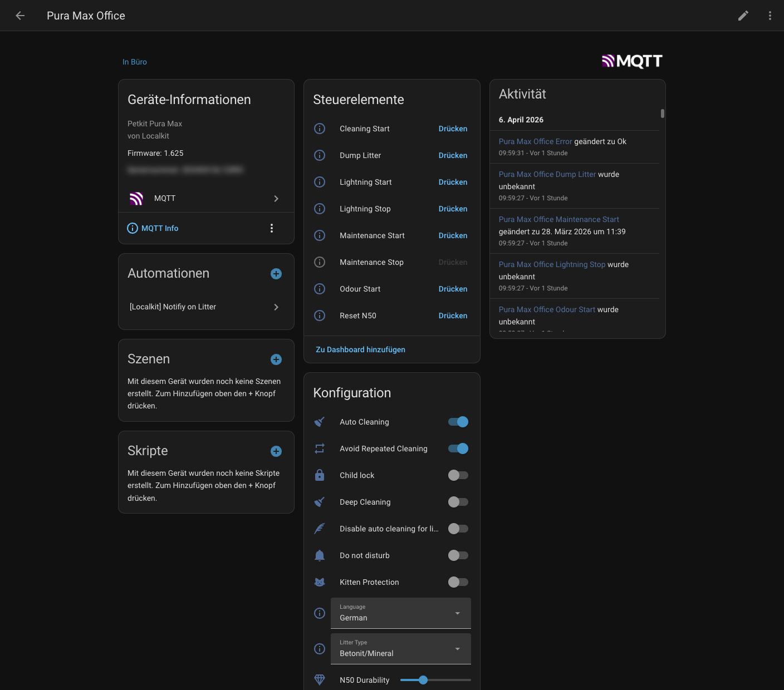
Task: Click info icon beside Lightning Stop
Action: coord(320,209)
